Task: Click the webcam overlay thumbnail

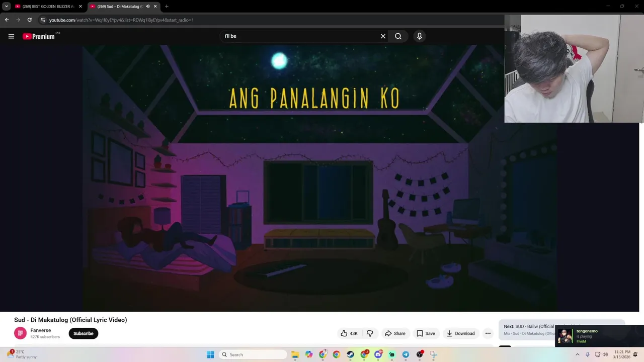Action: pos(574,68)
